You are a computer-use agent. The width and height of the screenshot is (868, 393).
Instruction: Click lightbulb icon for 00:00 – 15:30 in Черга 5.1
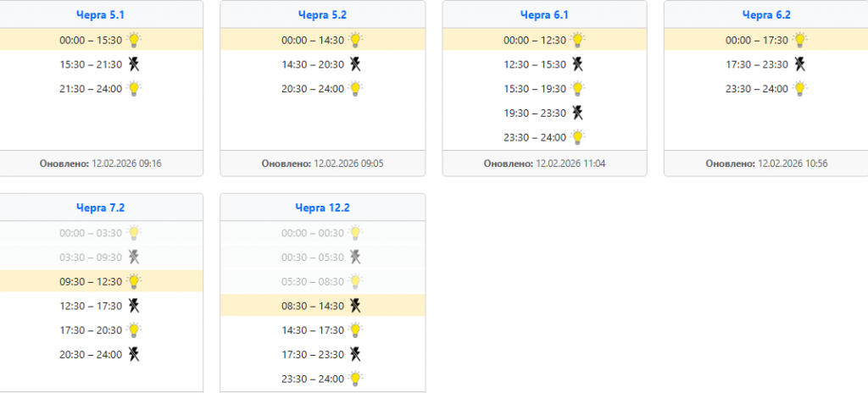click(x=133, y=39)
